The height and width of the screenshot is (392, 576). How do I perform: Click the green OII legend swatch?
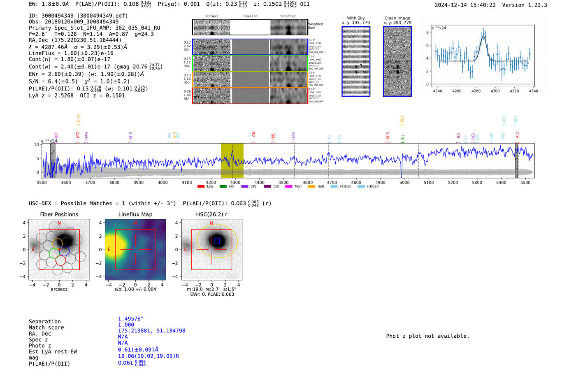click(223, 187)
